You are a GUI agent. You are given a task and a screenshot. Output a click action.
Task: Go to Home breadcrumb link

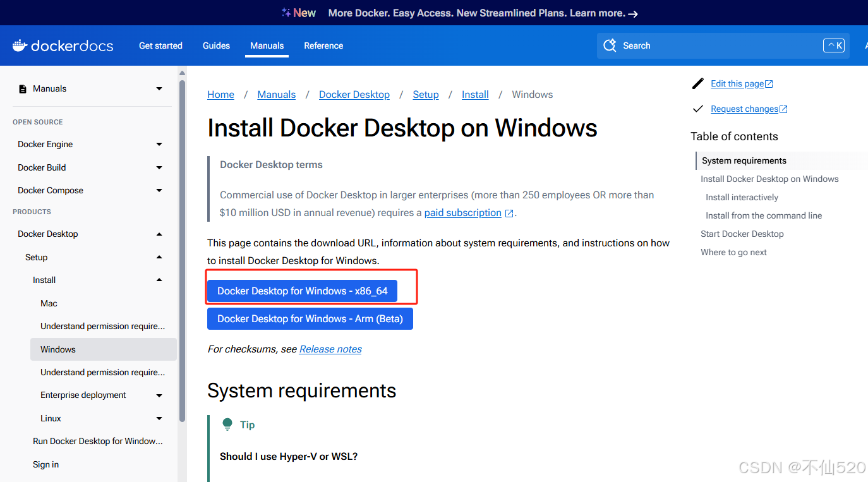pos(220,95)
